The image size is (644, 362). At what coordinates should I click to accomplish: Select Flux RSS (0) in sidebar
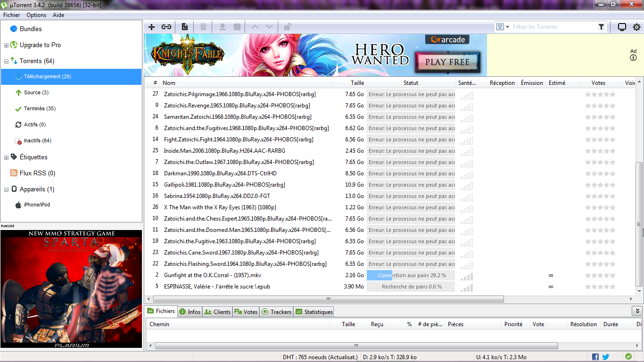pos(37,173)
